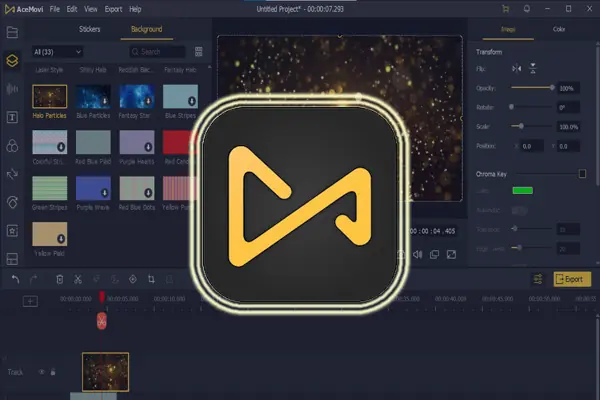Open the Split screen sidebar icon
600x400 pixels.
point(12,259)
